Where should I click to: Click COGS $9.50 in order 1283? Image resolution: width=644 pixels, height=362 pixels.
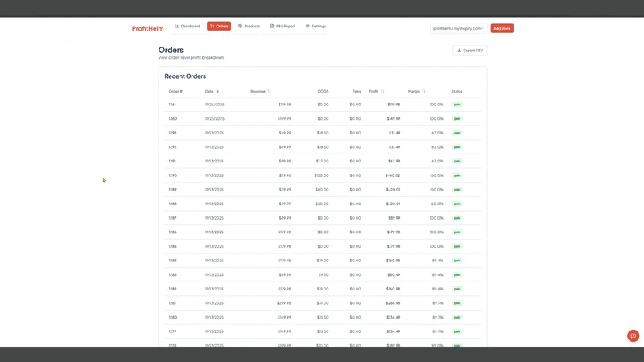324,275
